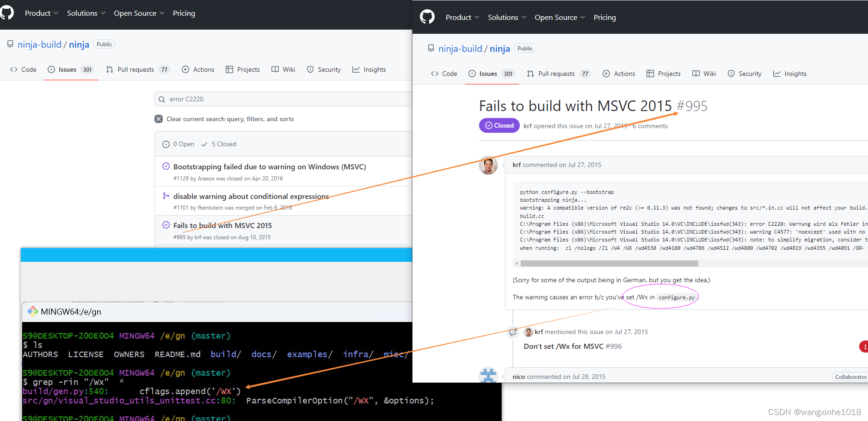This screenshot has width=868, height=421.
Task: Click the Closed status badge
Action: tap(499, 125)
